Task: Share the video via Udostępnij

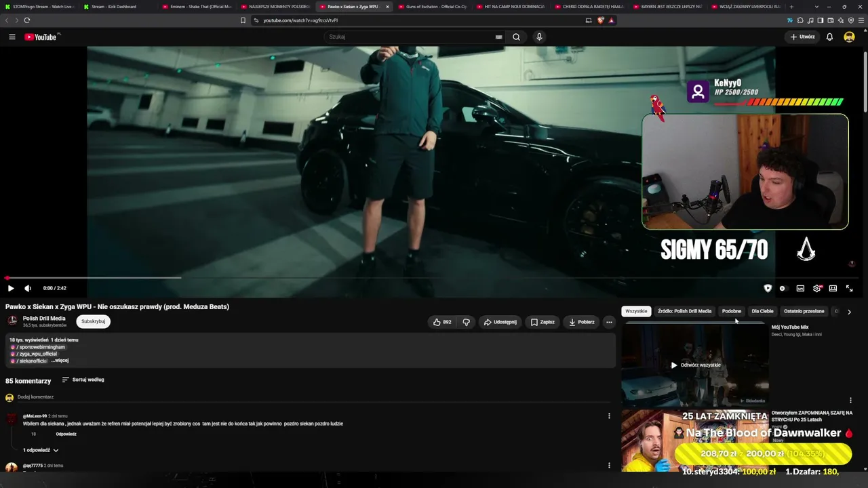Action: point(500,322)
